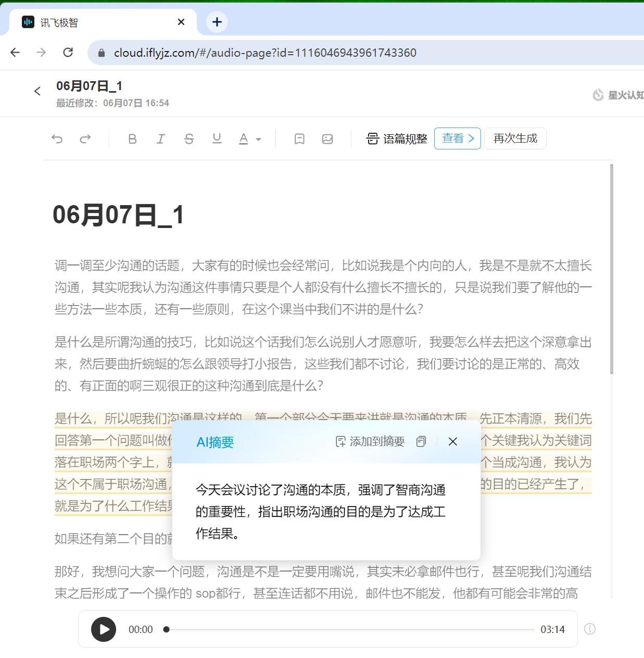Screen dimensions: 644x658
Task: Apply strikethrough formatting to text
Action: (189, 138)
